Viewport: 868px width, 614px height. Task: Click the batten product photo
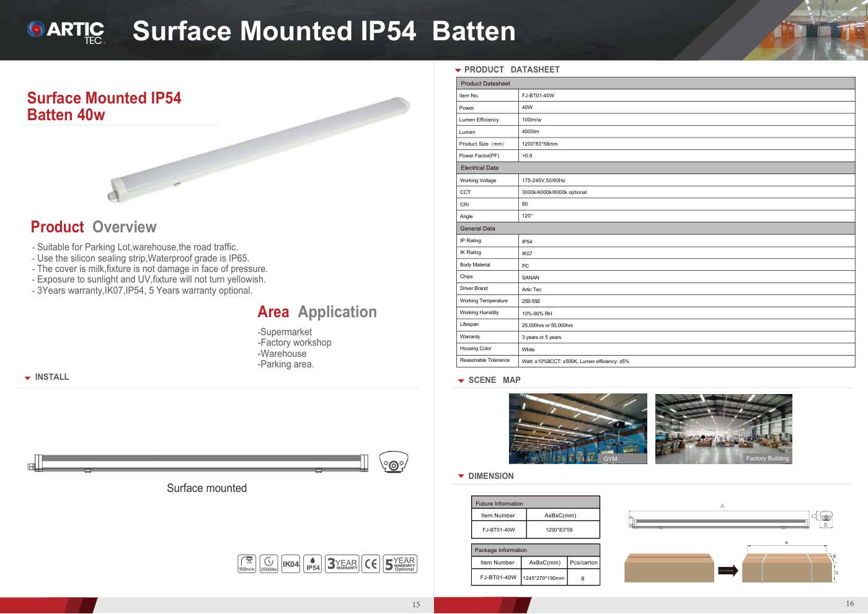coord(259,149)
